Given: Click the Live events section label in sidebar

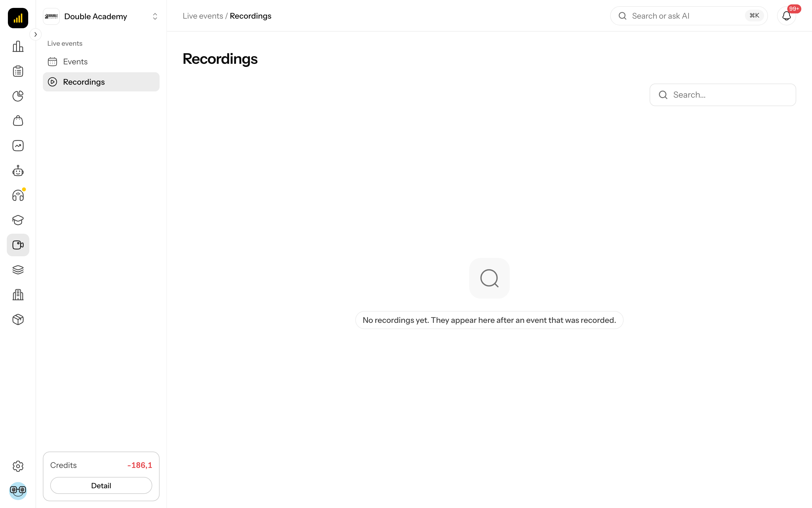Looking at the screenshot, I should (x=65, y=43).
